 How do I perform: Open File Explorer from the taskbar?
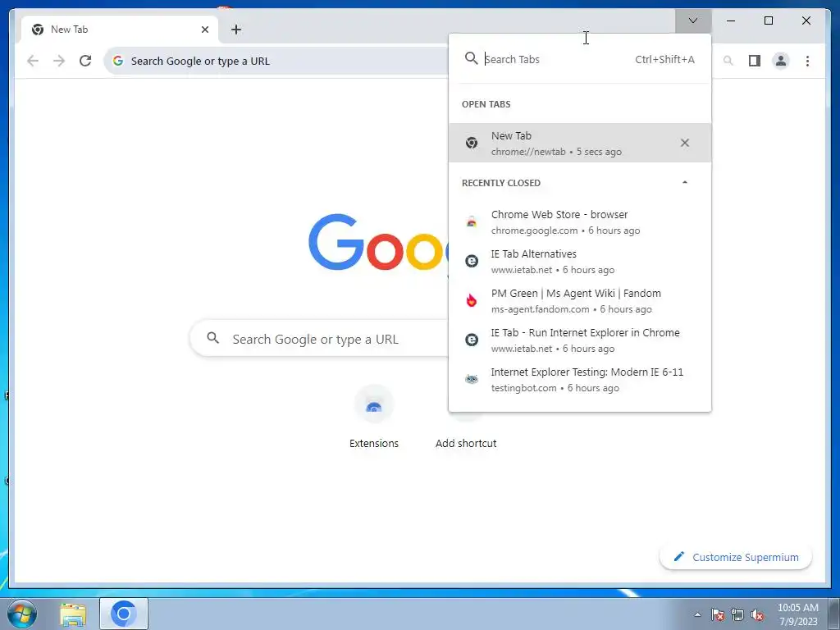[73, 614]
